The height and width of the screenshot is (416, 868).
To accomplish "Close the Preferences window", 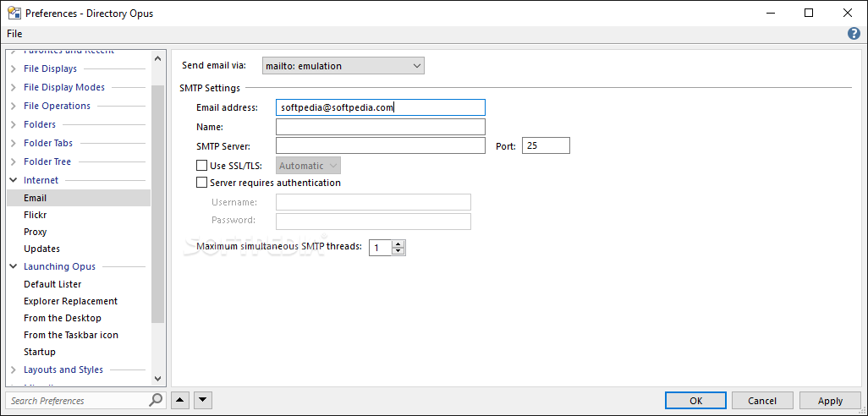I will click(x=847, y=13).
